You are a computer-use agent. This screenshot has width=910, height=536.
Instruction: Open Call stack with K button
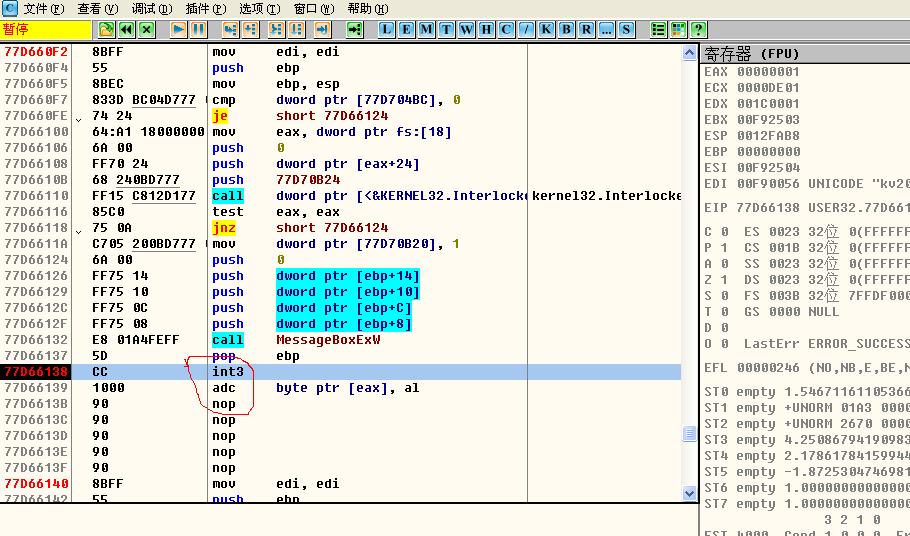[546, 30]
